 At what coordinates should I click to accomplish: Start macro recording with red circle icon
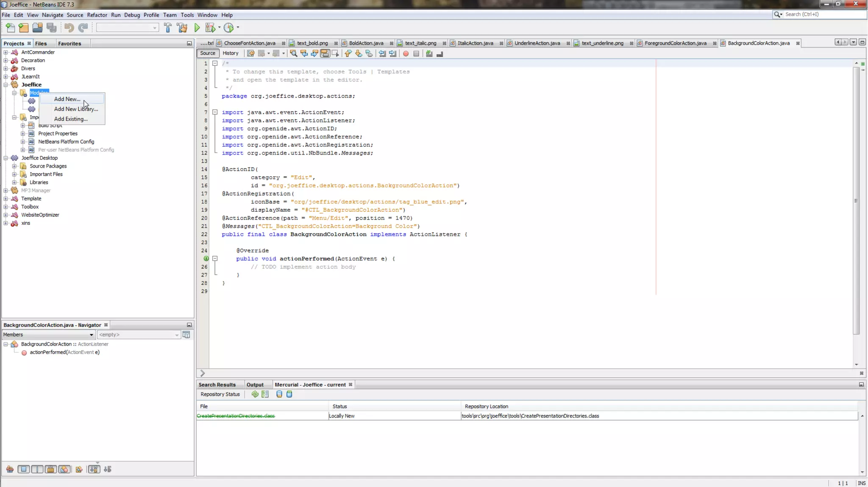pyautogui.click(x=406, y=53)
